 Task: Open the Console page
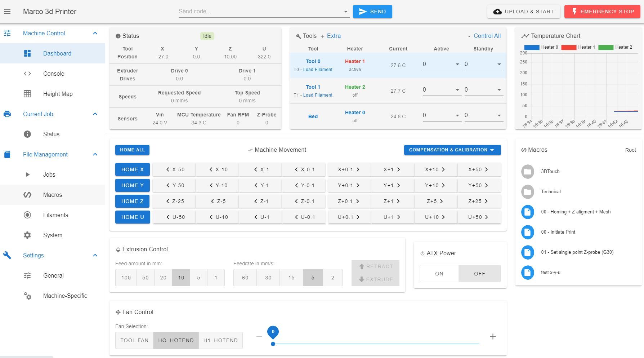53,74
